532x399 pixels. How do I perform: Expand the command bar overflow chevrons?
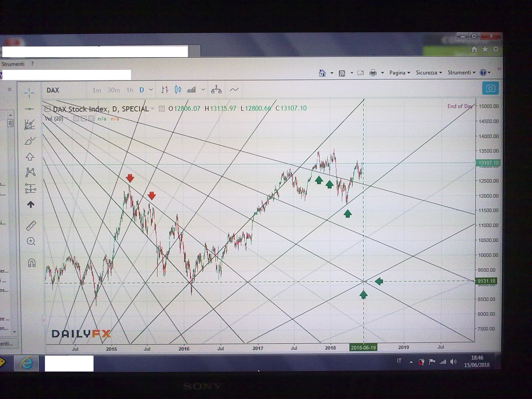tap(499, 69)
